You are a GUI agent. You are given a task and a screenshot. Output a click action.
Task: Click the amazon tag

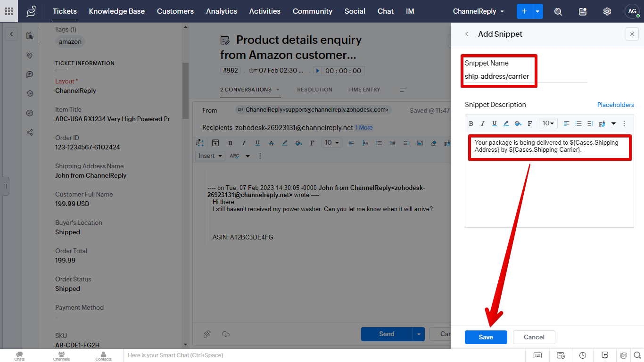[x=70, y=42]
